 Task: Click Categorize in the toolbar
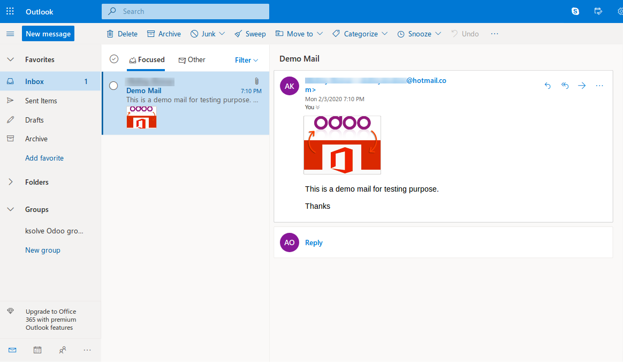point(355,34)
